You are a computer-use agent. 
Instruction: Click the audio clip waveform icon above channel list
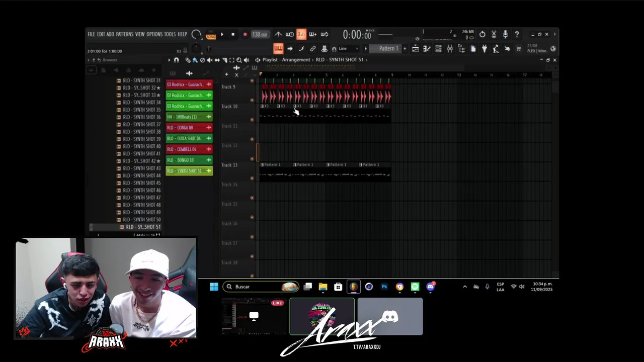pos(189,73)
